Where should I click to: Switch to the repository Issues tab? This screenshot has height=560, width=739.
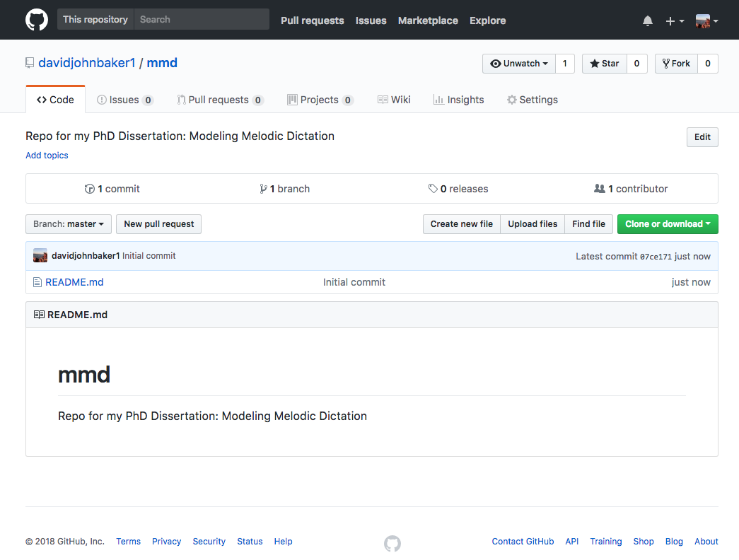coord(125,100)
